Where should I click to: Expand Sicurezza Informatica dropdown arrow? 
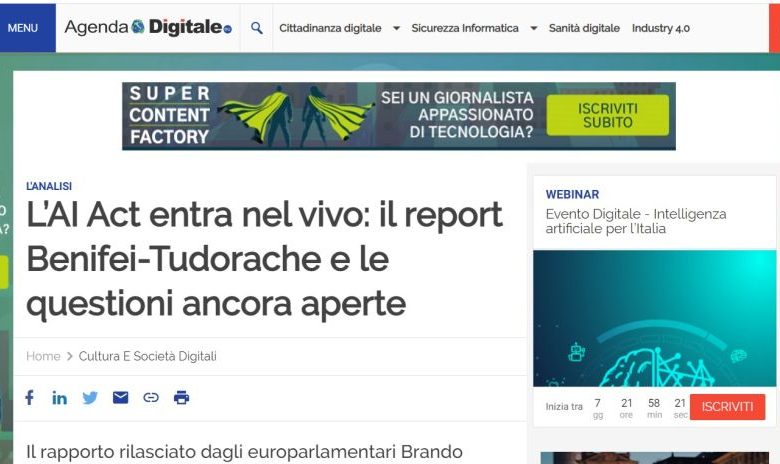point(533,28)
